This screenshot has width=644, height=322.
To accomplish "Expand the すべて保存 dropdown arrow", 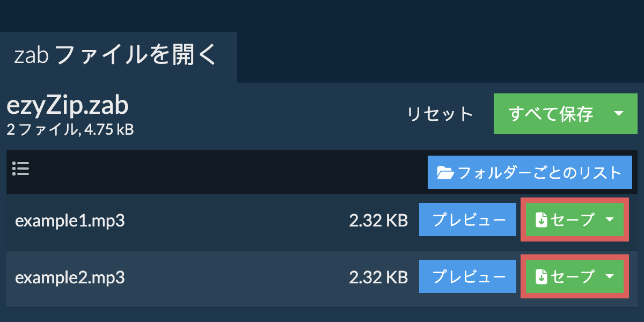I will 618,114.
